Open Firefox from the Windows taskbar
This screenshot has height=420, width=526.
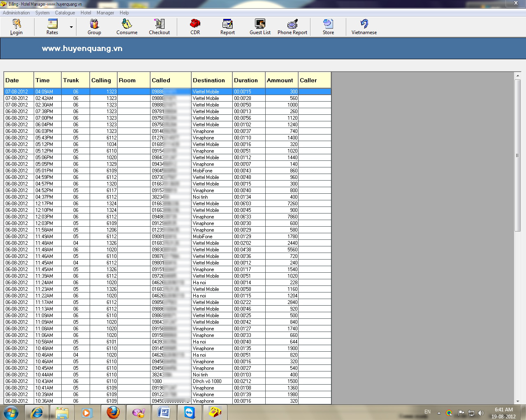point(113,412)
